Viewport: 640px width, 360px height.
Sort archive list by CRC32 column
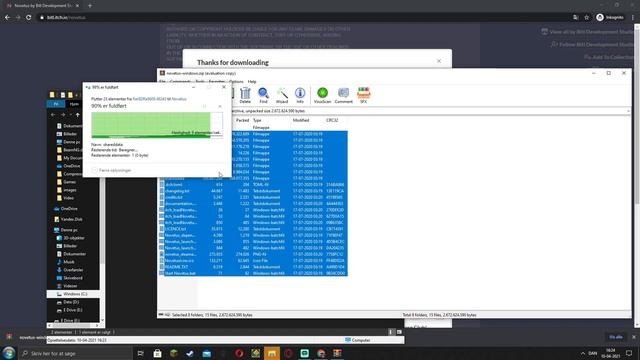[x=332, y=120]
